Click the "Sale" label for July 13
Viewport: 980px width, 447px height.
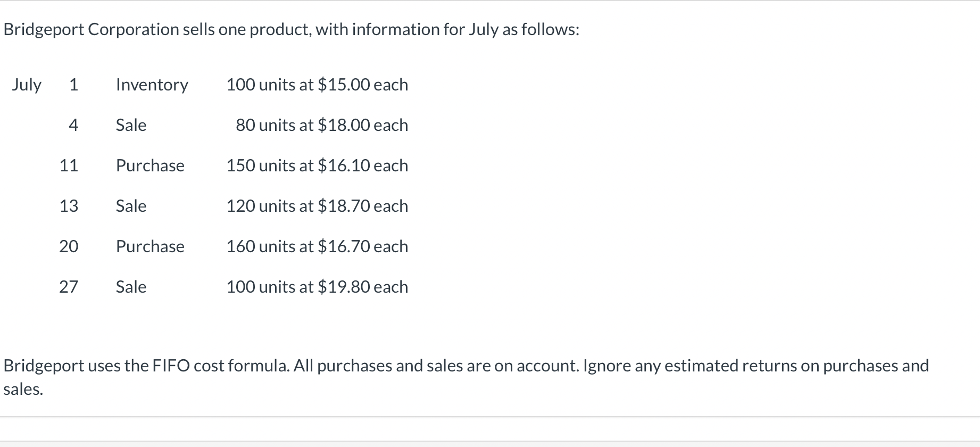[x=131, y=206]
